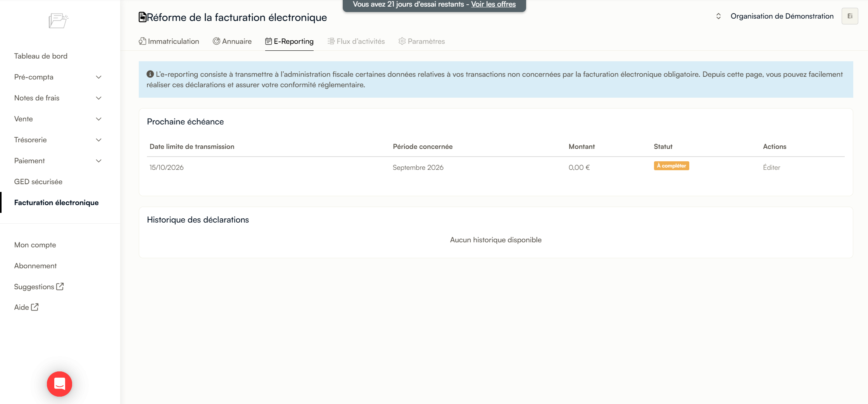
Task: Click 'Aucun historique disponible' message
Action: [x=495, y=240]
